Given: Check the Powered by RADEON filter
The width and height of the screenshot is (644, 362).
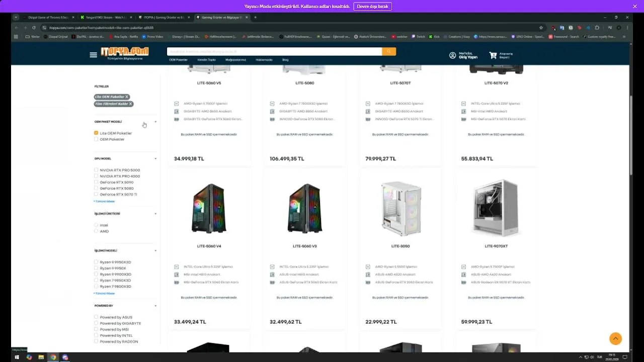Looking at the screenshot, I should point(96,341).
